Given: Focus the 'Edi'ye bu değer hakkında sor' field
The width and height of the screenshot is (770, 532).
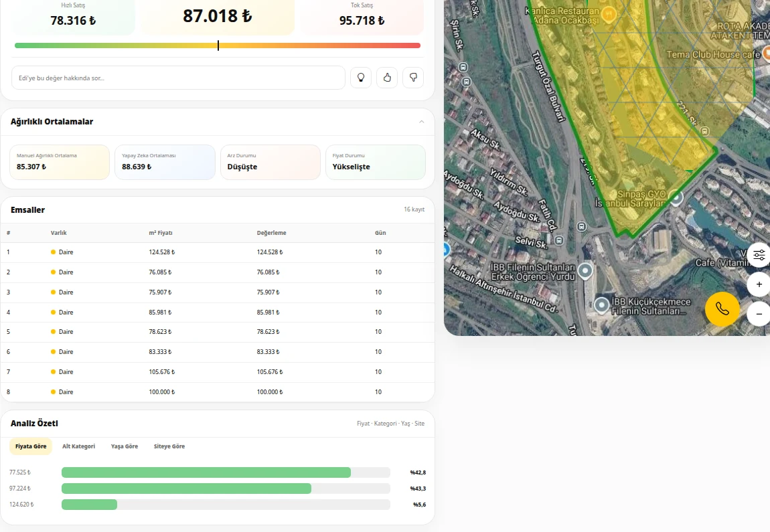Looking at the screenshot, I should click(x=178, y=78).
